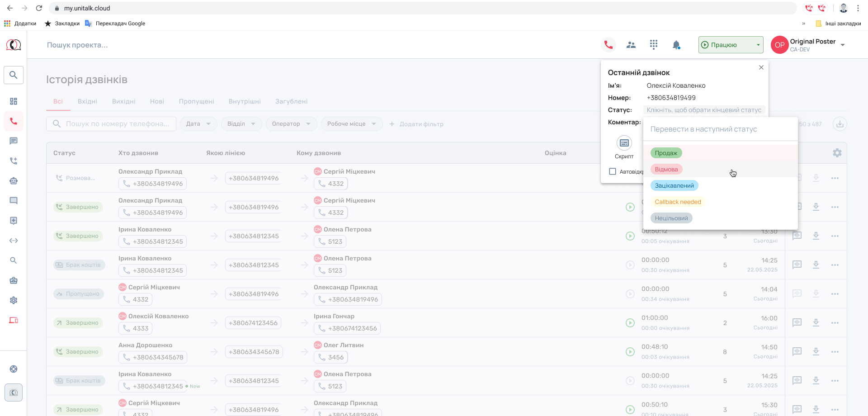This screenshot has height=416, width=868.
Task: Click the Script icon in last call popup
Action: 624,143
